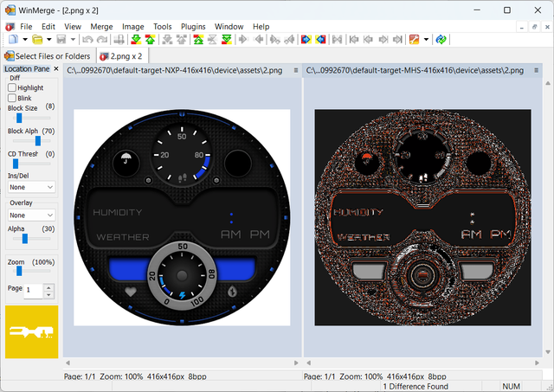Click the Redo toolbar icon
Viewport: 554px width, 392px height.
click(x=102, y=39)
